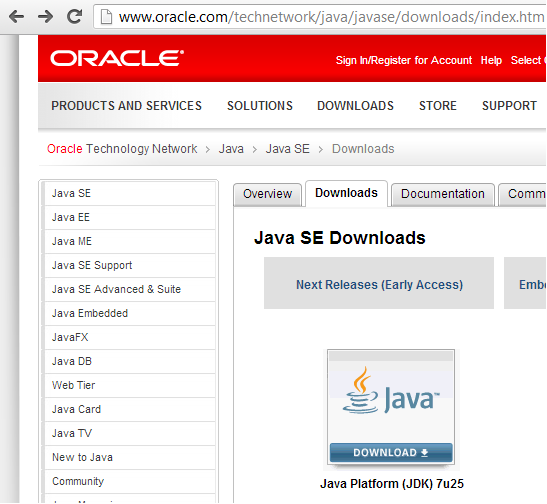
Task: Open the Select link in the red header
Action: pyautogui.click(x=528, y=60)
